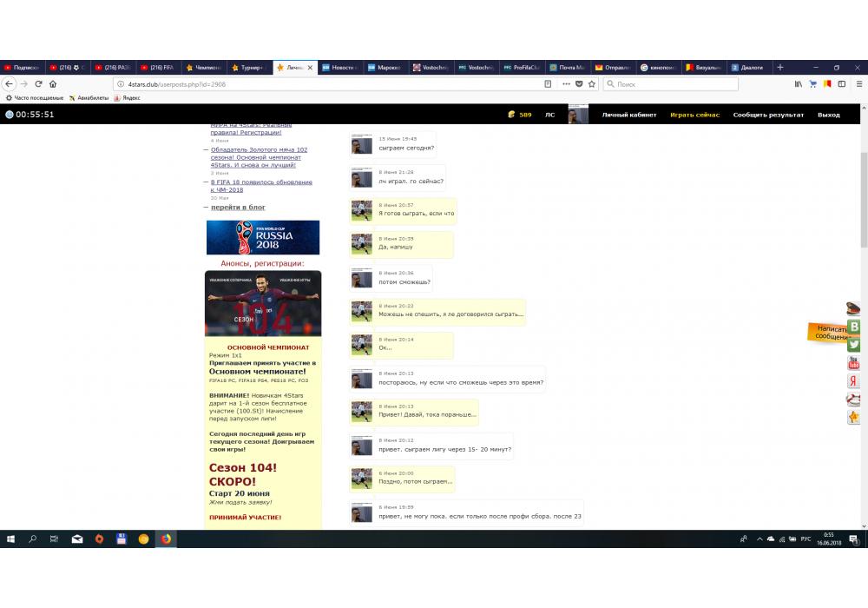Toggle the browser sidebar view icon

click(841, 84)
